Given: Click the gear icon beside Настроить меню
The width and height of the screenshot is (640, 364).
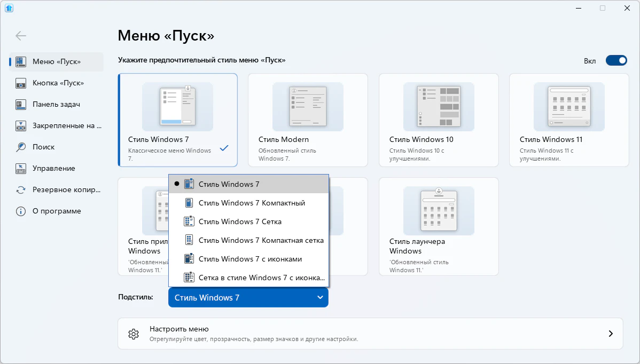Looking at the screenshot, I should pos(134,334).
